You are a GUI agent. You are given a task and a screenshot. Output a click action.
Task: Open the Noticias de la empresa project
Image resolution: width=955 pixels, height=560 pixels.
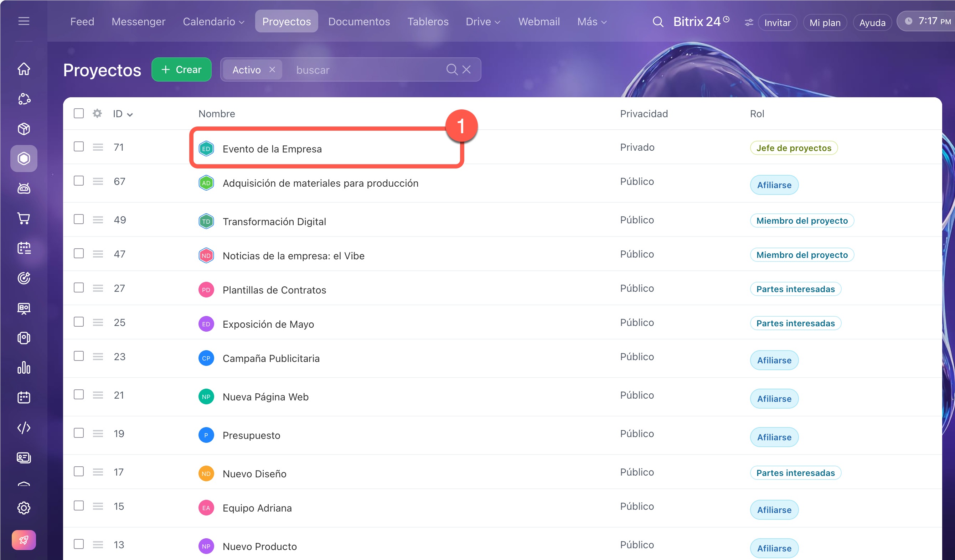(x=294, y=256)
